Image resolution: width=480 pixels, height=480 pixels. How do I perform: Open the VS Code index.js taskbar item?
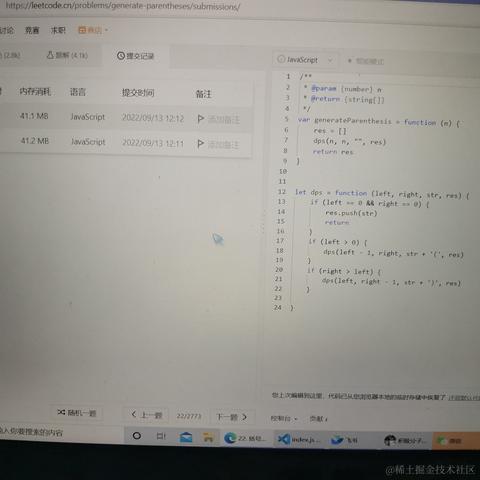pos(299,439)
